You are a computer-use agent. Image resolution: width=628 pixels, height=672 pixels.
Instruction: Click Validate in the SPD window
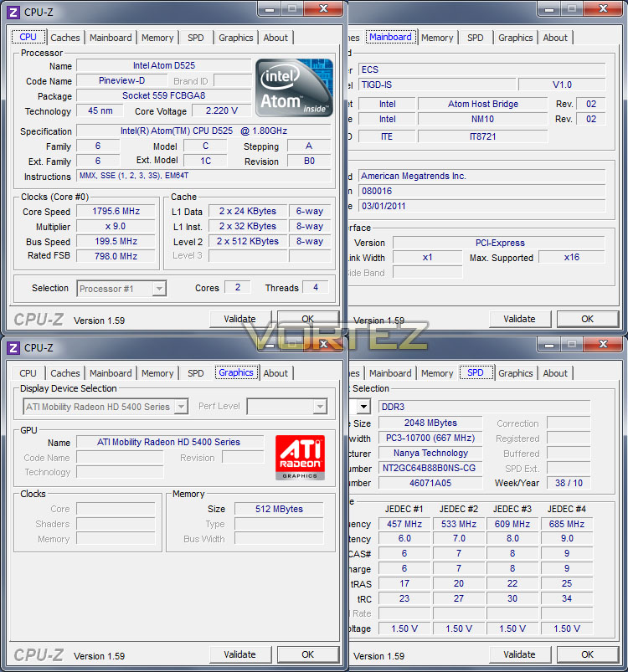[x=519, y=654]
